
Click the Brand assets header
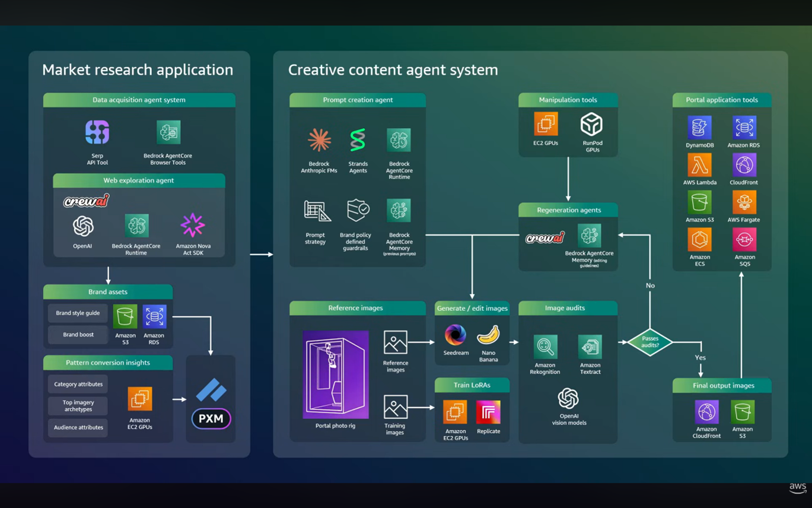pos(108,291)
